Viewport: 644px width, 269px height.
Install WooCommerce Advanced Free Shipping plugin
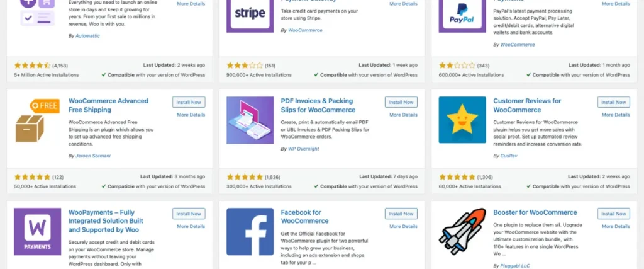189,102
